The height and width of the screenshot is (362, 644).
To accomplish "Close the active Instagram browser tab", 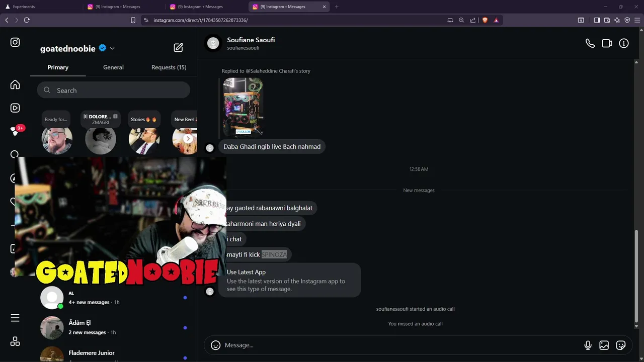I will click(324, 7).
